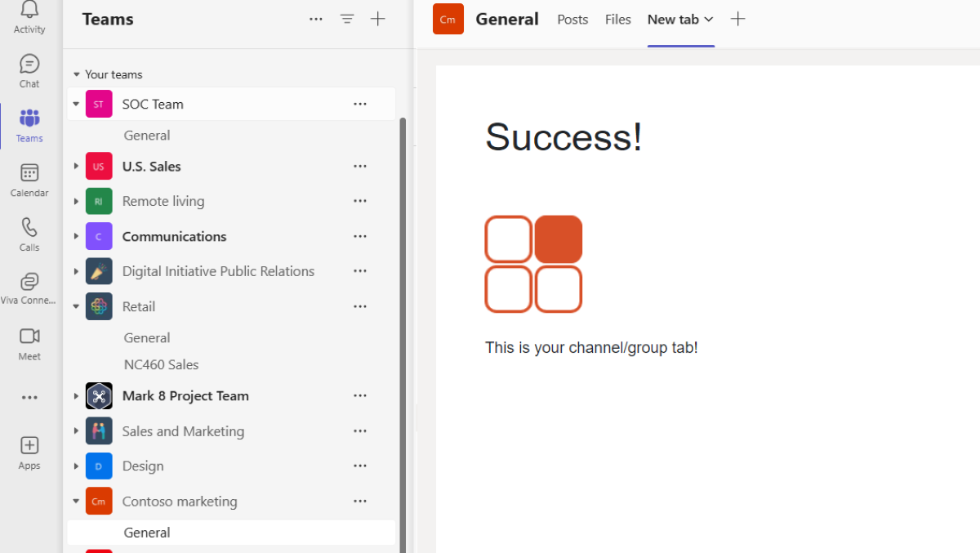The image size is (980, 553).
Task: Select the NC460 Sales channel
Action: (x=162, y=365)
